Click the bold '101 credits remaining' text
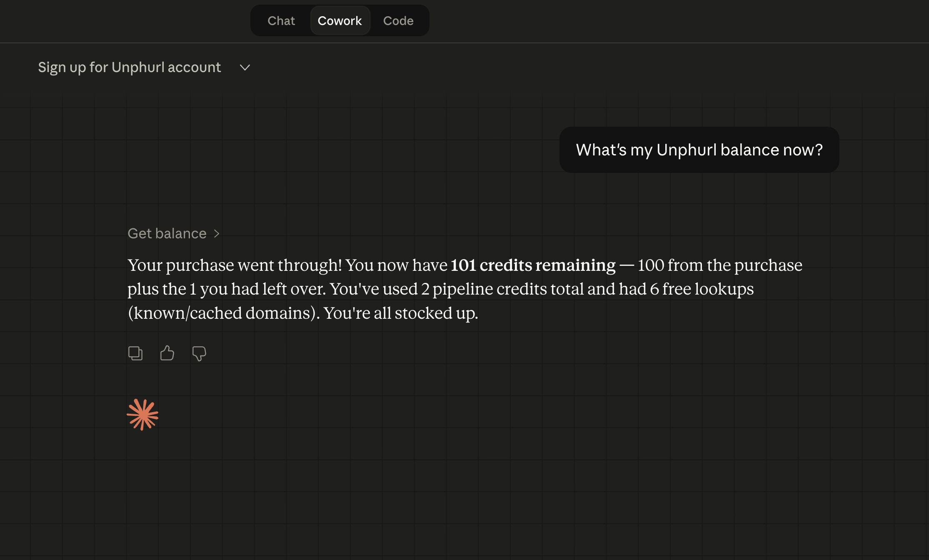 [533, 265]
